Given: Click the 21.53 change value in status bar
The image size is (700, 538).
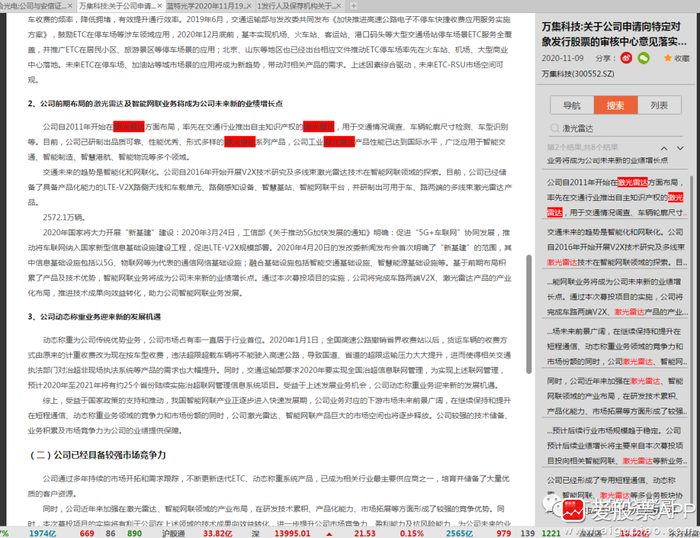Looking at the screenshot, I should tap(364, 533).
